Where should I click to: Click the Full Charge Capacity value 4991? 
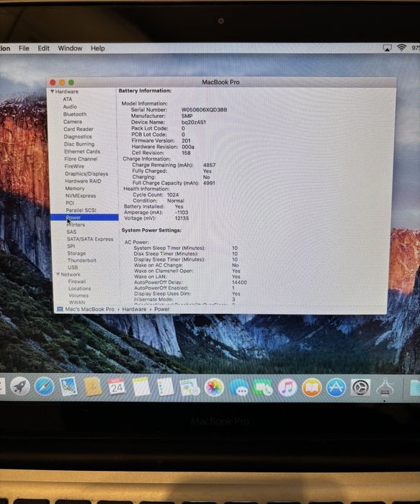pos(209,183)
